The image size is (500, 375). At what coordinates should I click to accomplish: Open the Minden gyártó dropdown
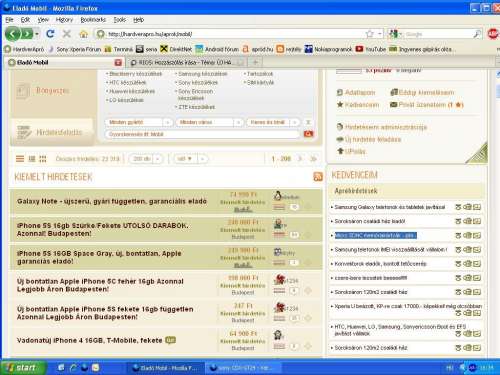(138, 122)
